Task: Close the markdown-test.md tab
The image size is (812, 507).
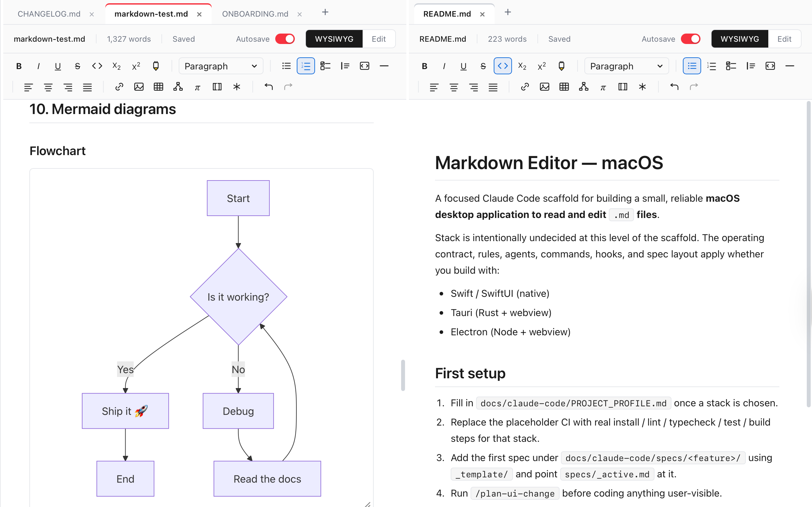Action: point(199,14)
